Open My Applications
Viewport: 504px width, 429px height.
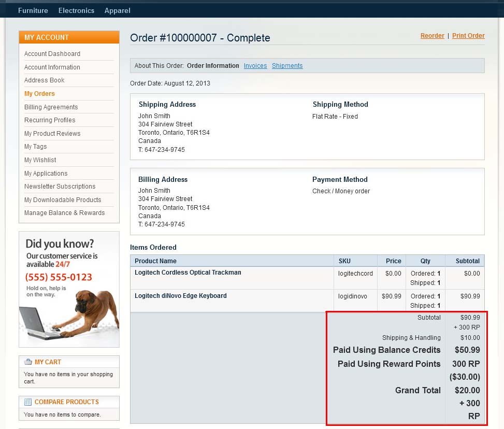coord(46,174)
